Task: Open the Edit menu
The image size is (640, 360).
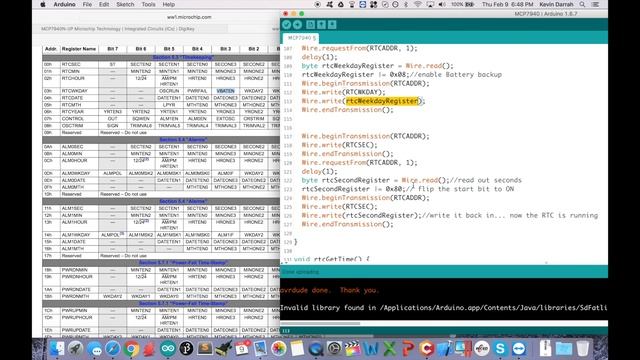Action: 104,4
